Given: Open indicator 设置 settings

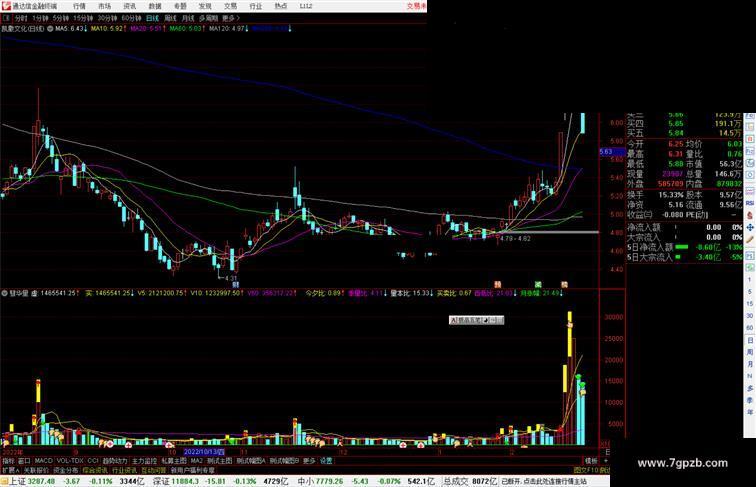Looking at the screenshot, I should coord(326,461).
